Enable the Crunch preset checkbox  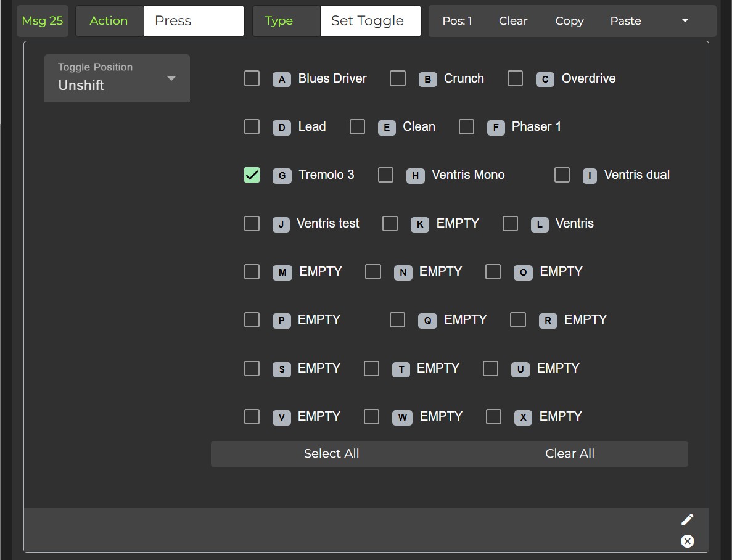point(398,78)
